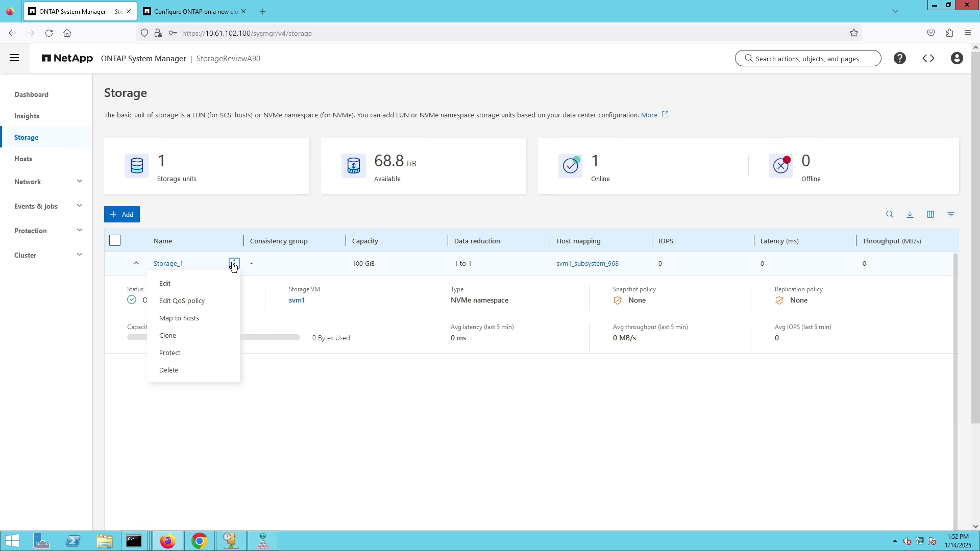
Task: Open the table filter icon
Action: click(951, 214)
